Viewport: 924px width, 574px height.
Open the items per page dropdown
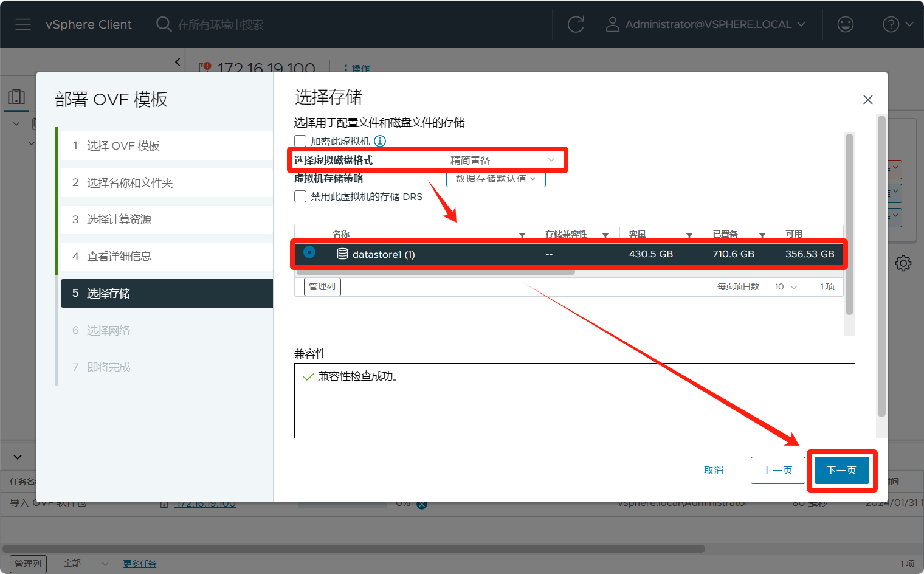pyautogui.click(x=786, y=287)
